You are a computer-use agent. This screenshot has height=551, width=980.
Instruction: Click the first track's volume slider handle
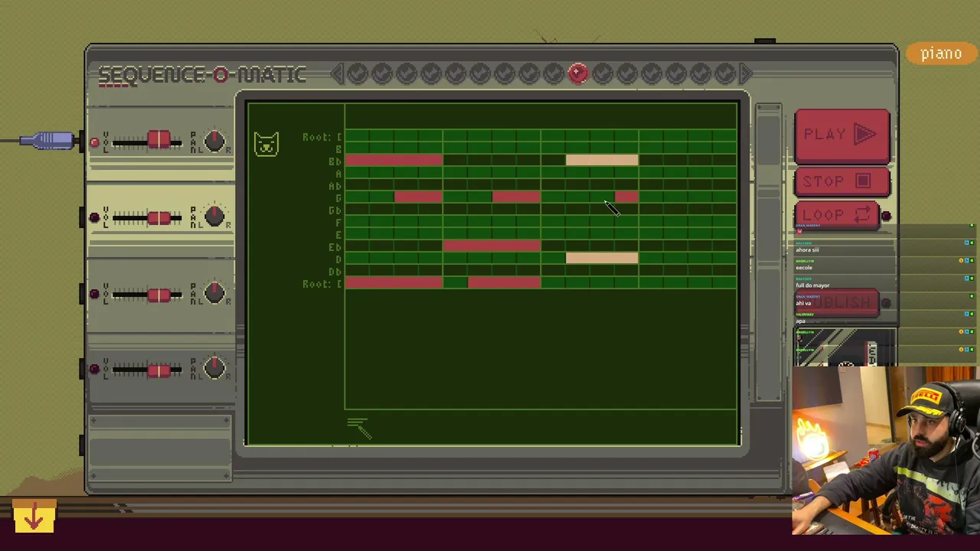159,141
